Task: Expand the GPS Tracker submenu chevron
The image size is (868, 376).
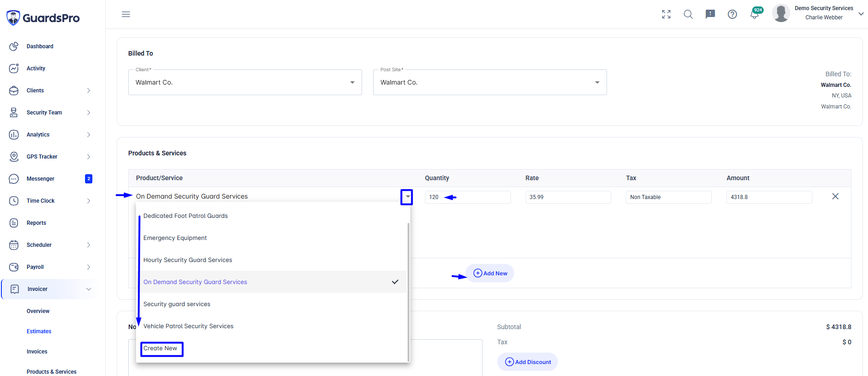Action: click(x=89, y=157)
